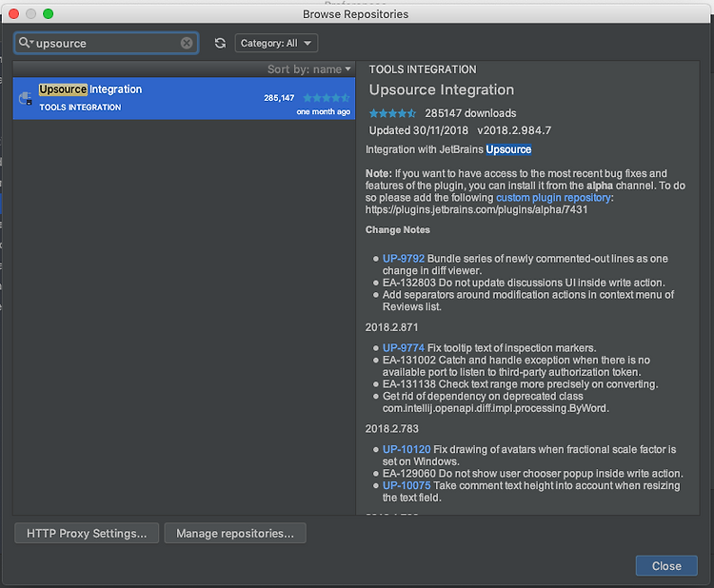Viewport: 714px width, 588px height.
Task: Click the one month ago label
Action: (x=324, y=112)
